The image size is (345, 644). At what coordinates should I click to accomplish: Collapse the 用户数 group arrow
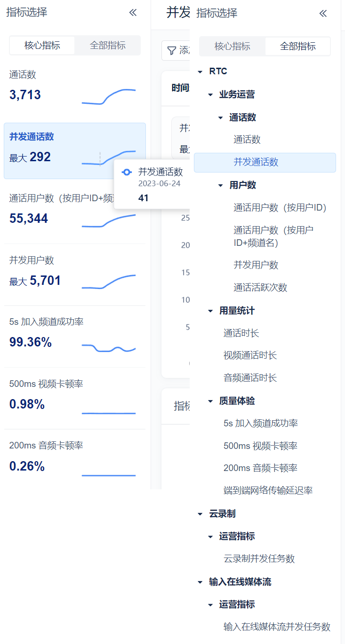(x=220, y=185)
